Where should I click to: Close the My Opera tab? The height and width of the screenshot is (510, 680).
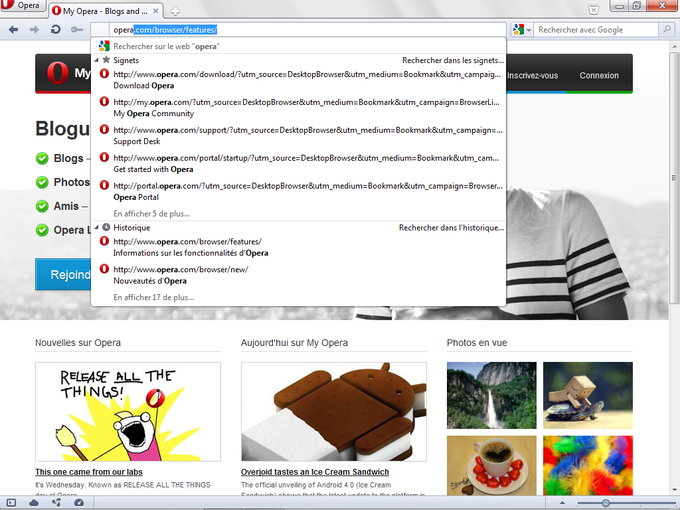point(156,11)
